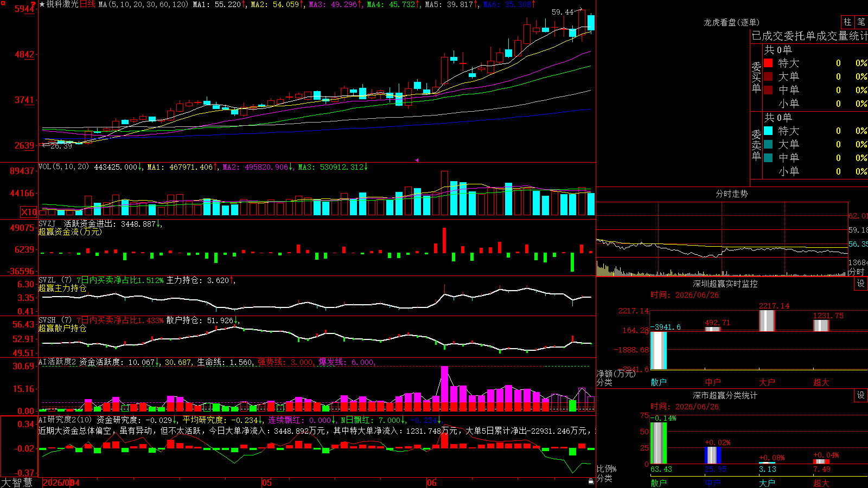Screen dimensions: 868x488
Task: Click the AI活跃度2 indicator name
Action: [58, 362]
